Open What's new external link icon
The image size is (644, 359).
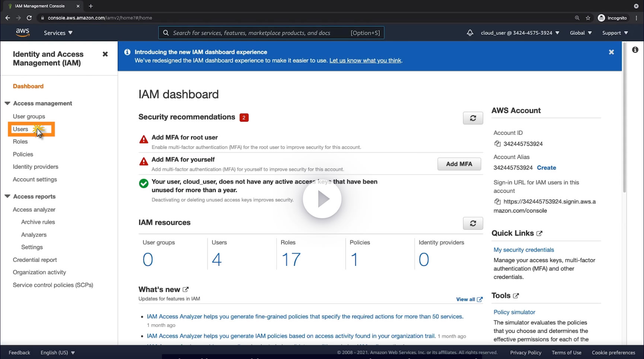tap(185, 289)
